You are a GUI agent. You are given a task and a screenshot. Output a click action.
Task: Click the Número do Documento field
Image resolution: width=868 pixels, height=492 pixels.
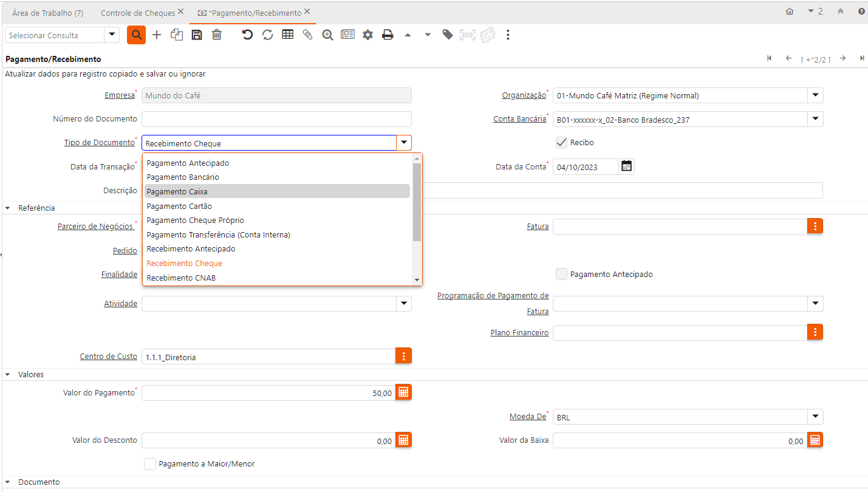pyautogui.click(x=276, y=119)
